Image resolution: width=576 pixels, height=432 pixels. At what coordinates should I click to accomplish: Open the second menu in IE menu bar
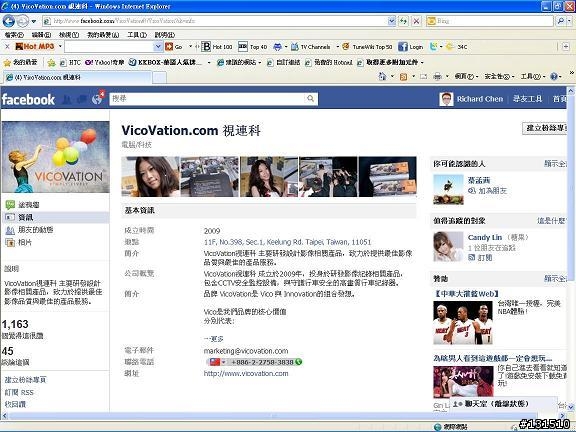pos(41,35)
